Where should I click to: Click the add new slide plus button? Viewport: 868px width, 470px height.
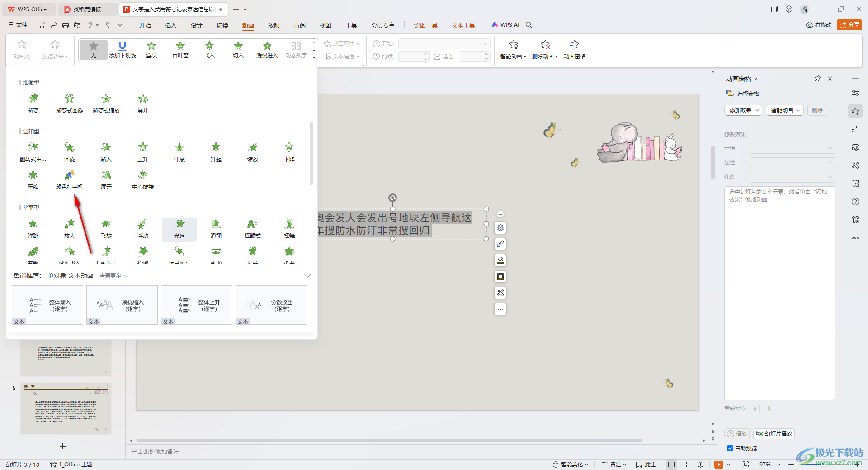63,446
